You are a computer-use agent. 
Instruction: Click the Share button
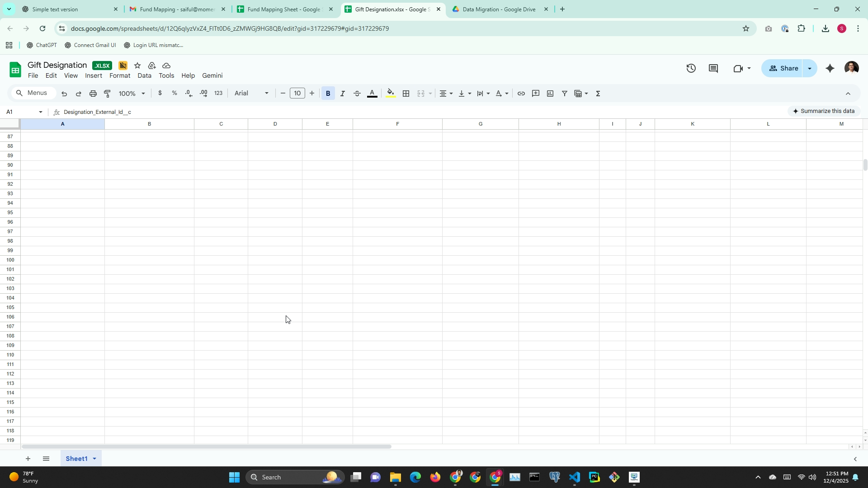click(x=783, y=69)
